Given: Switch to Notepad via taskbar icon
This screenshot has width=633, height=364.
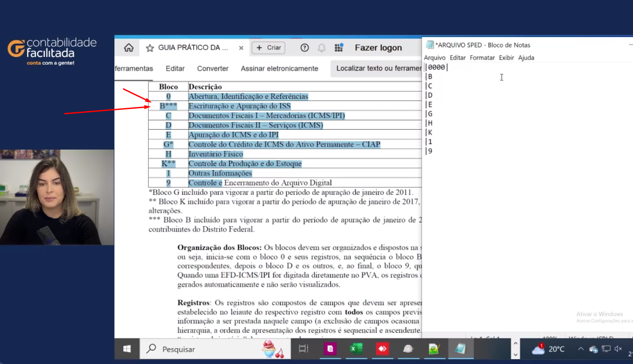Looking at the screenshot, I should (460, 349).
